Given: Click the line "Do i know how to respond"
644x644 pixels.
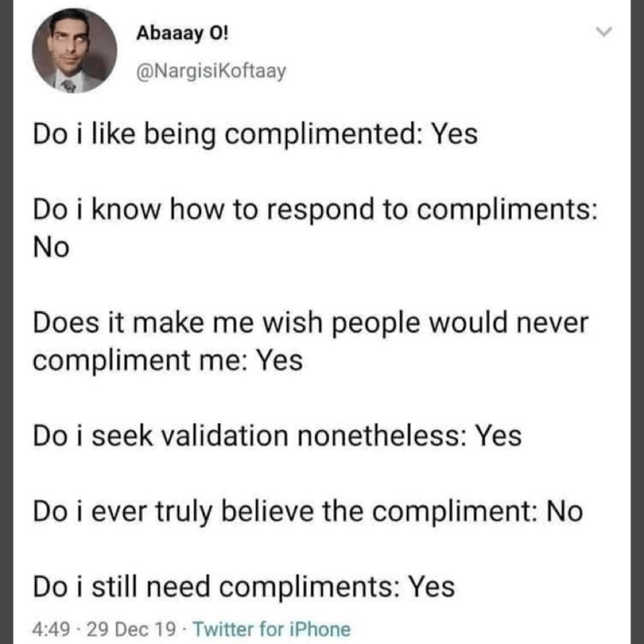Looking at the screenshot, I should click(x=314, y=210).
